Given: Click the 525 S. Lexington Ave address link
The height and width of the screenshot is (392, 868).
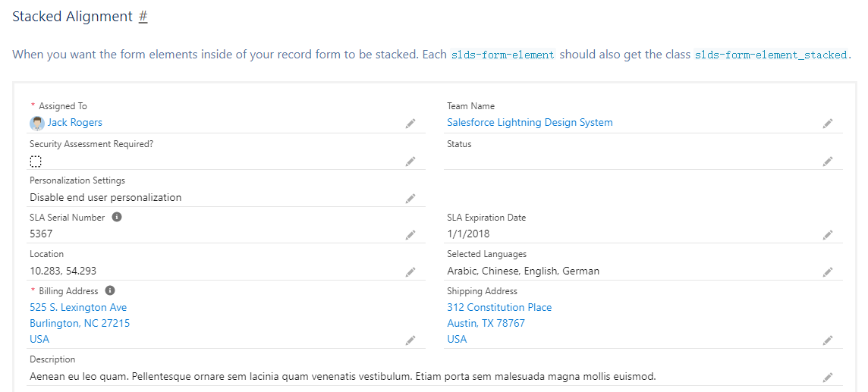Looking at the screenshot, I should click(78, 307).
